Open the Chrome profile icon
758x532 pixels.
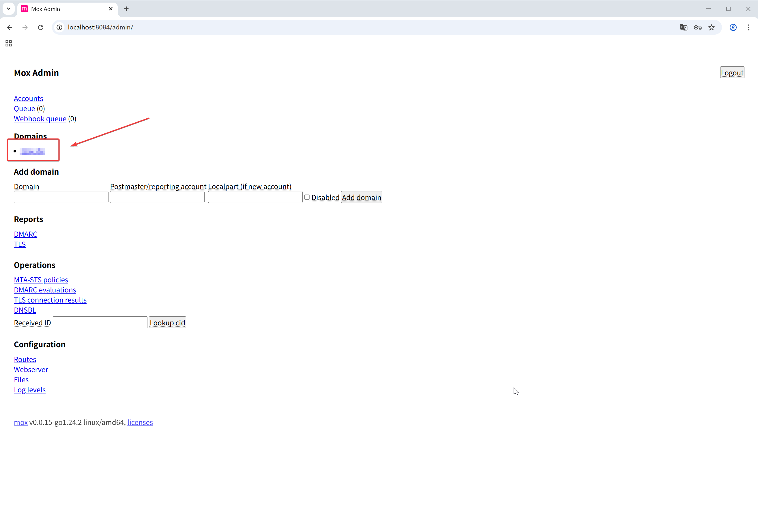[x=733, y=27]
